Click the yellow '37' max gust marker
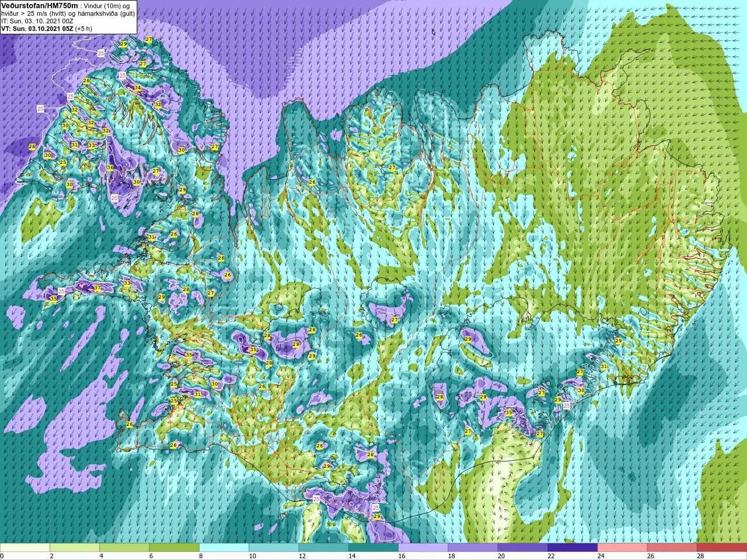The width and height of the screenshot is (747, 560). (x=97, y=288)
